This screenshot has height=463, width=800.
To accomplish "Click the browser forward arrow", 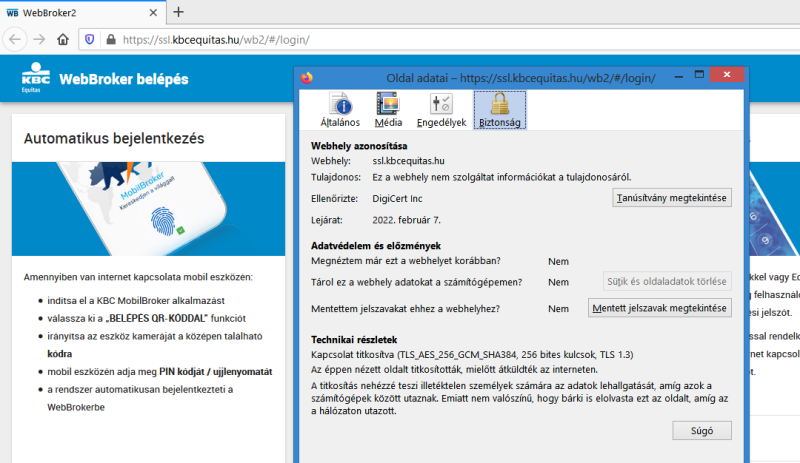I will pyautogui.click(x=39, y=39).
